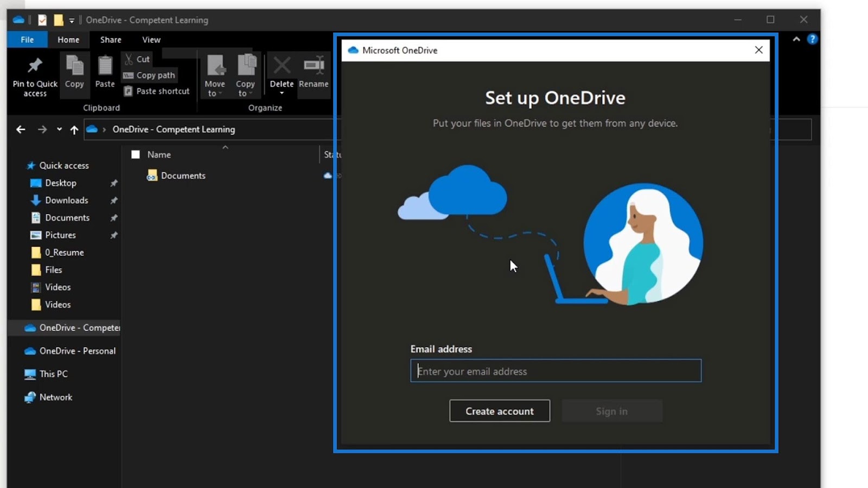868x488 pixels.
Task: Open the Customize Quick Access Toolbar dropdown
Action: click(x=72, y=21)
